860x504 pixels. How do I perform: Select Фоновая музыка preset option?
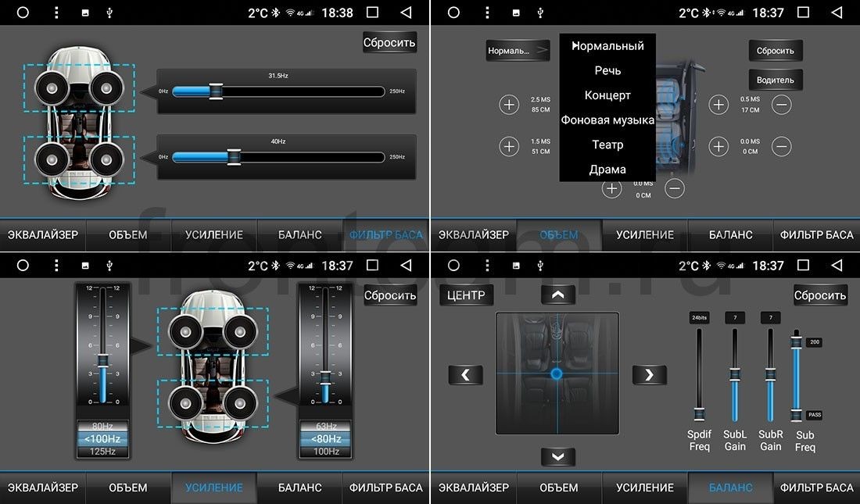click(607, 120)
